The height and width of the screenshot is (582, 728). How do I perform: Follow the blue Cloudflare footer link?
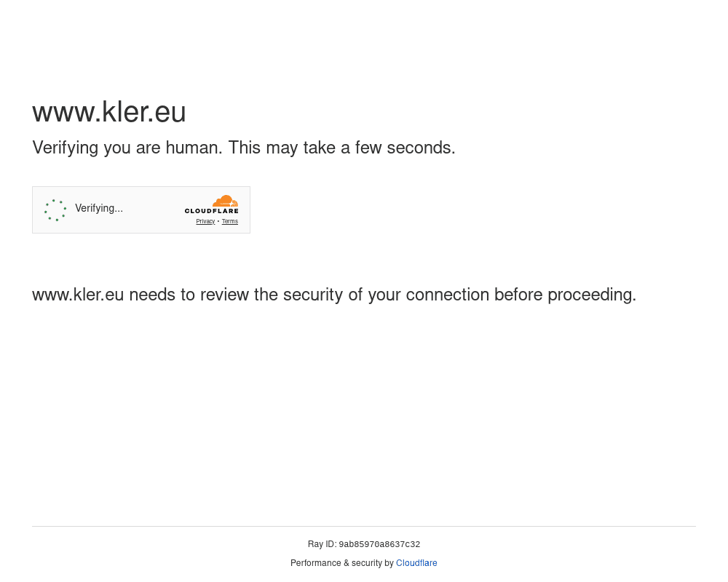click(416, 563)
